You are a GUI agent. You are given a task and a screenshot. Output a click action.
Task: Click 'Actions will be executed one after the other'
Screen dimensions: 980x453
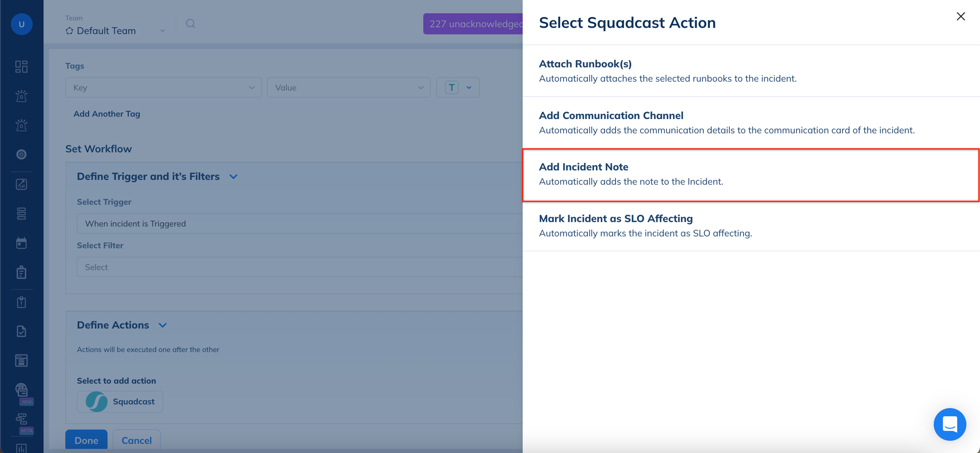point(148,350)
